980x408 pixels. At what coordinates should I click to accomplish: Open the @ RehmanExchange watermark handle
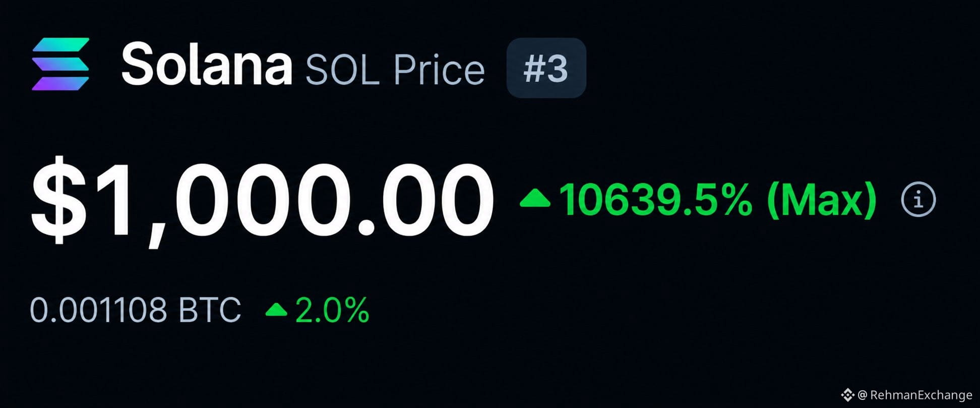coord(914,395)
